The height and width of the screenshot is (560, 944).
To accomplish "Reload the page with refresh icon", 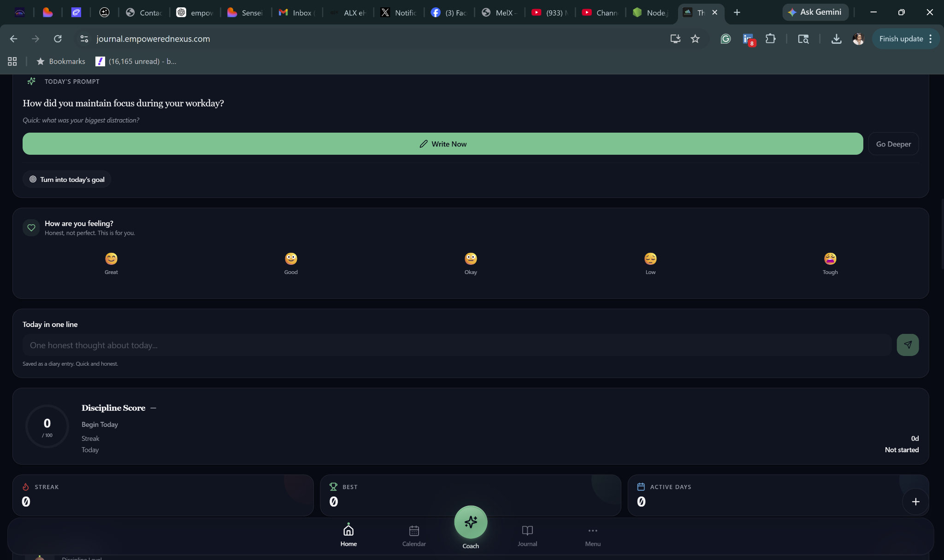I will pyautogui.click(x=58, y=39).
